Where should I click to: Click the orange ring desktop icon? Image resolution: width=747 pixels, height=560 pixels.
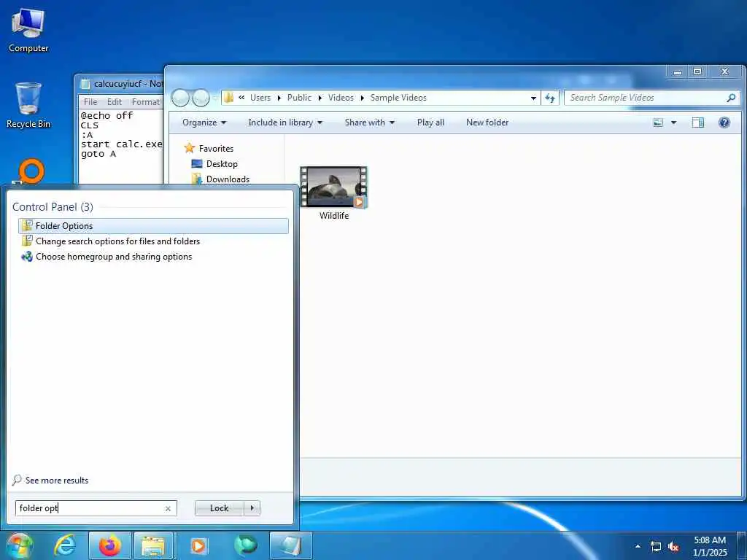[31, 171]
